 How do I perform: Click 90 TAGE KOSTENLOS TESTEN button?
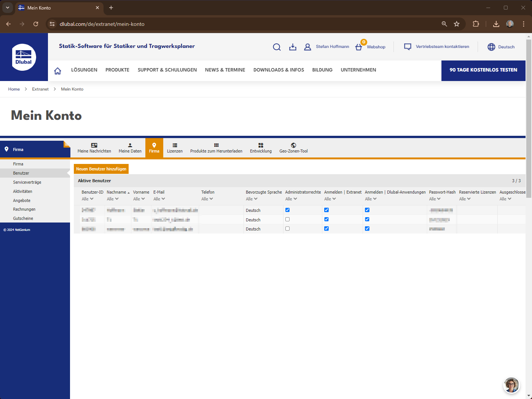(x=483, y=70)
